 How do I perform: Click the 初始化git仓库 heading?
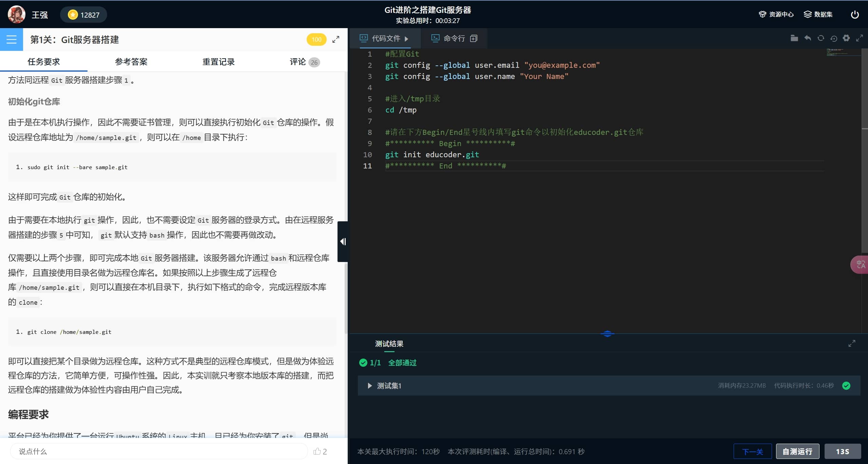coord(34,102)
